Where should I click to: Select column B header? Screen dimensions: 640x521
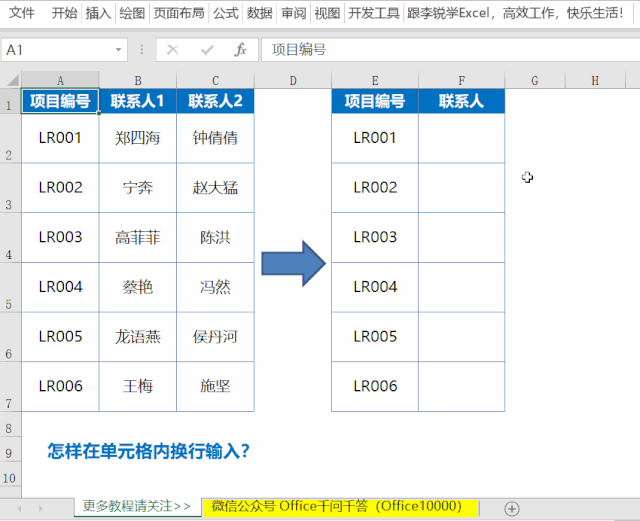138,80
